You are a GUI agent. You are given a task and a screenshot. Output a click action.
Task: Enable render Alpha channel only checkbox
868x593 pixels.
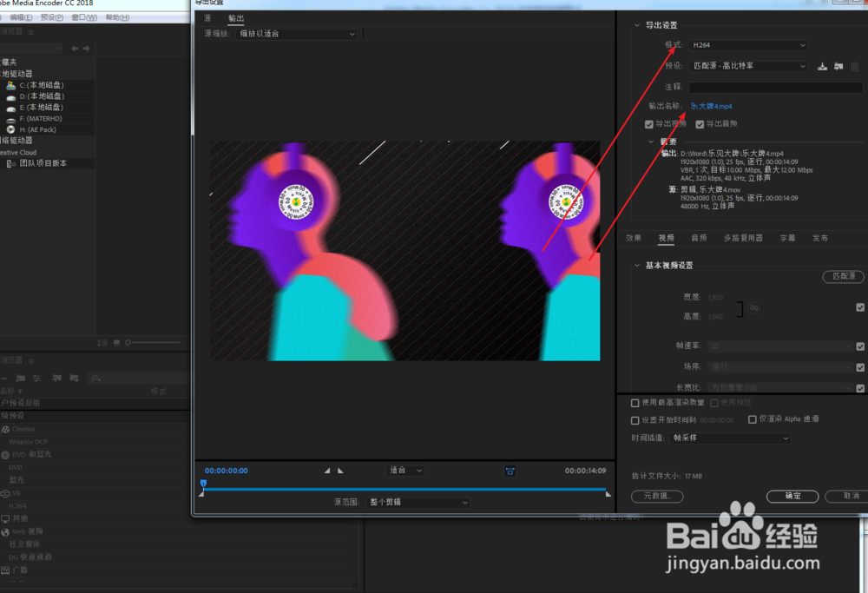click(753, 419)
